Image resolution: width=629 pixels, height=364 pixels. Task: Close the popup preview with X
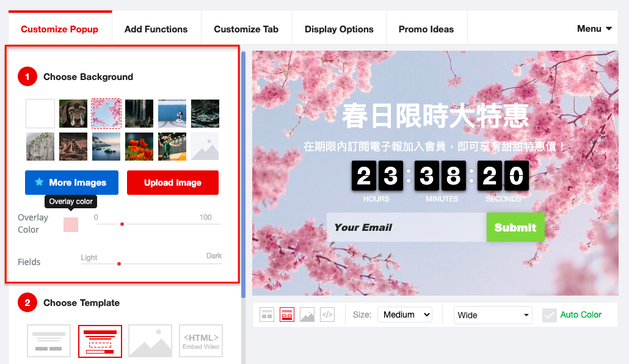pyautogui.click(x=611, y=59)
